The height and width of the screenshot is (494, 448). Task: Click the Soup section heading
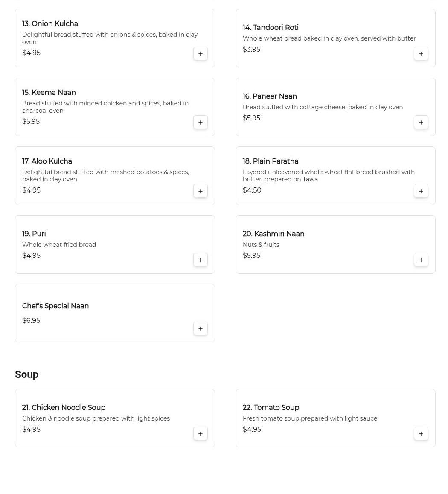click(x=26, y=374)
